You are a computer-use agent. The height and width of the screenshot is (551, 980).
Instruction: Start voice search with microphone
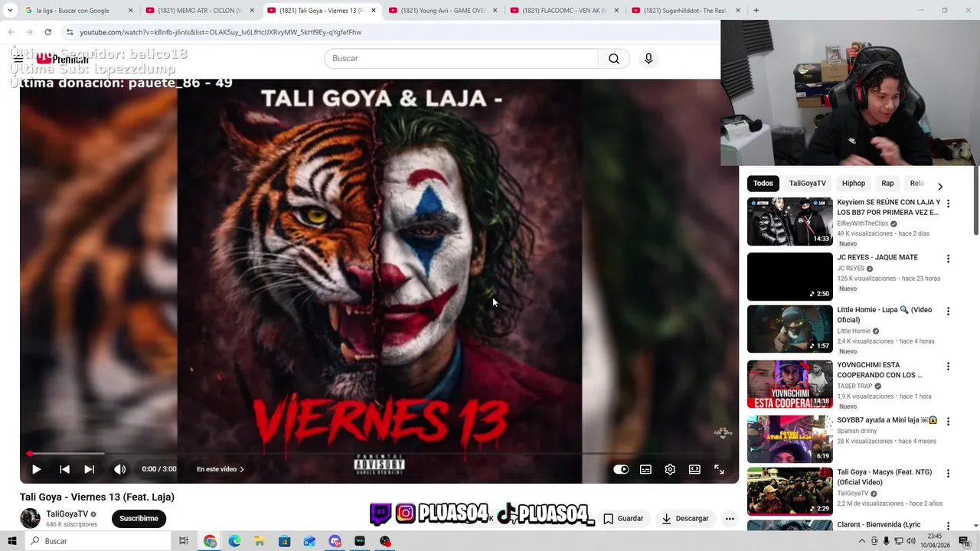(648, 59)
